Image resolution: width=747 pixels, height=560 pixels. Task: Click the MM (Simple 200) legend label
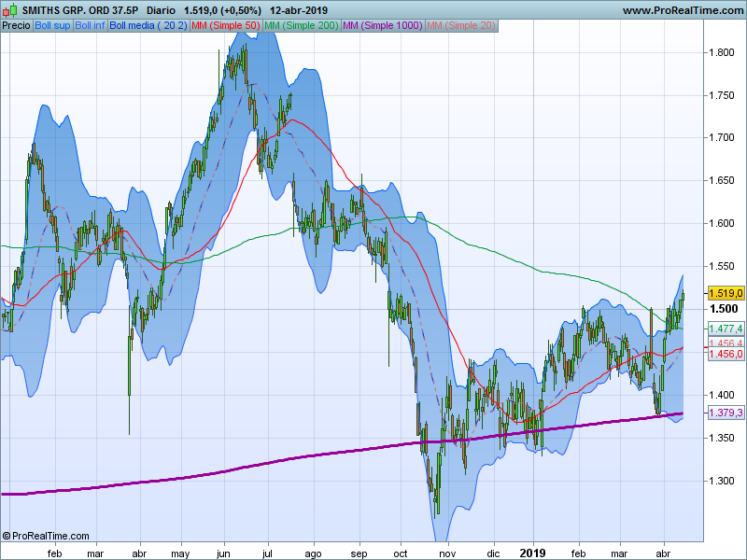(x=301, y=26)
